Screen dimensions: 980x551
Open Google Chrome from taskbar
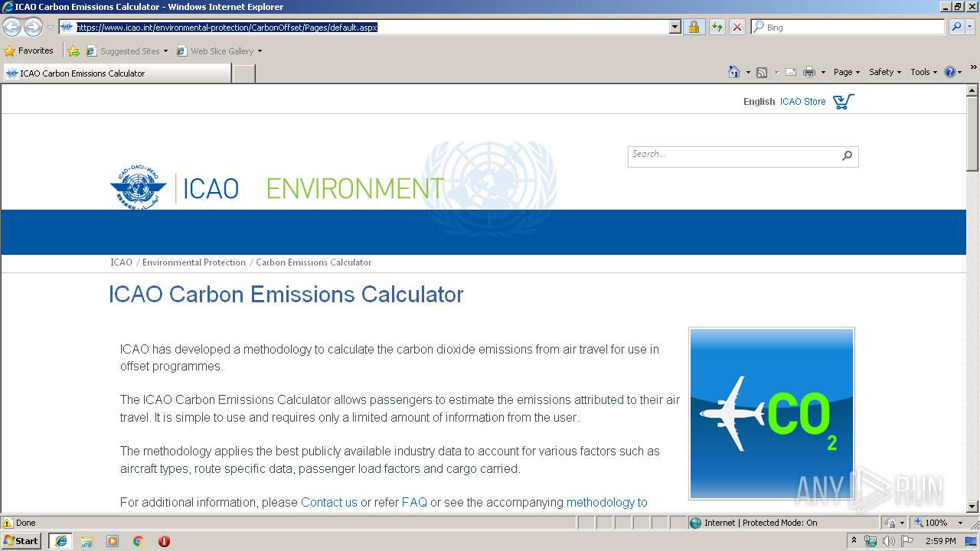(139, 541)
